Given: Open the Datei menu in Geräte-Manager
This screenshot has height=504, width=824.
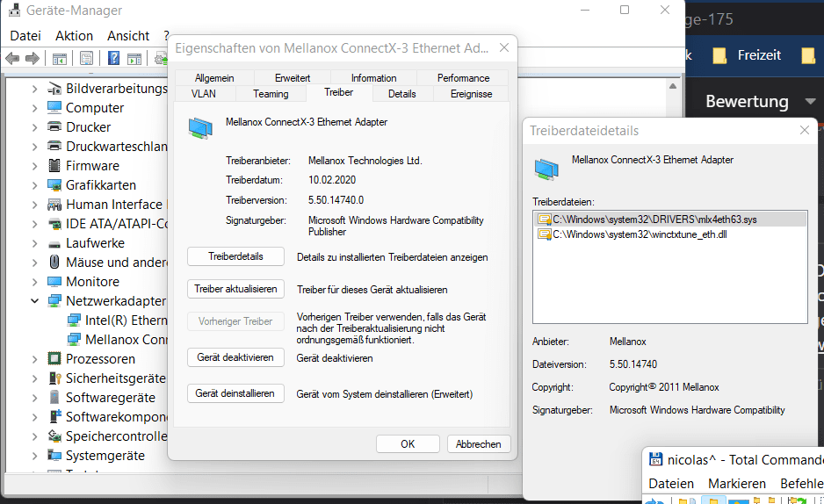Looking at the screenshot, I should (25, 36).
